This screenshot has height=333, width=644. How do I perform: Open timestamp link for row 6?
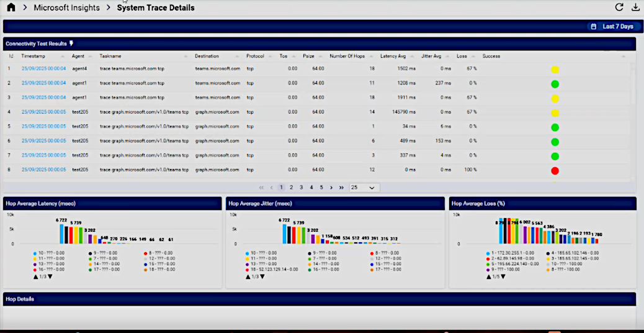point(43,140)
